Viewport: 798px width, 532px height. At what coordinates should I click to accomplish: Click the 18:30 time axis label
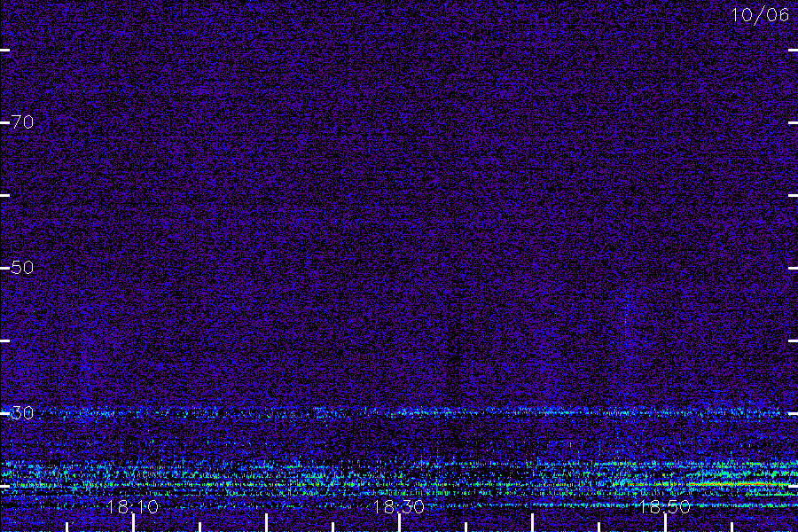[398, 506]
